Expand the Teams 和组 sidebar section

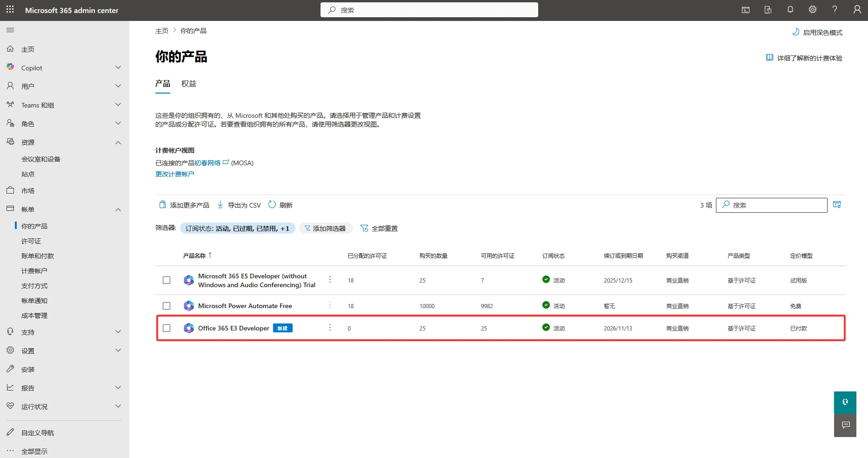(x=118, y=105)
